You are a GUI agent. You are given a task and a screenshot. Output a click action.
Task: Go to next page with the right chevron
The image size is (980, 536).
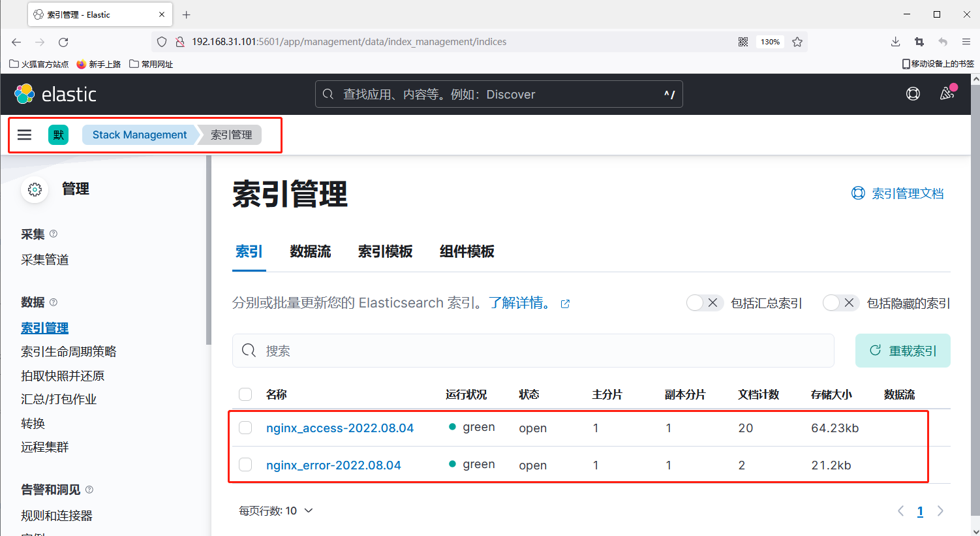[940, 511]
